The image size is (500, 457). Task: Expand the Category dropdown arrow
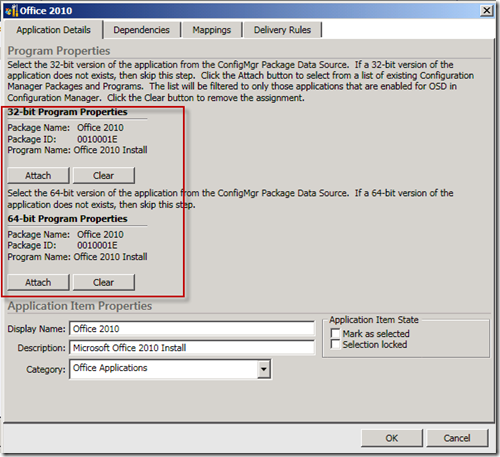[264, 369]
